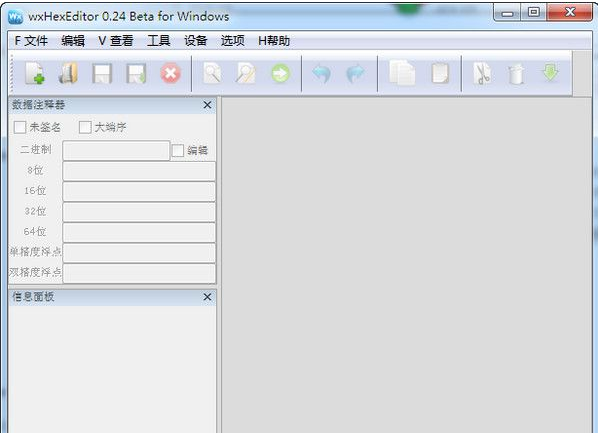The width and height of the screenshot is (598, 433).
Task: Close the 信息面板 panel
Action: tap(207, 297)
